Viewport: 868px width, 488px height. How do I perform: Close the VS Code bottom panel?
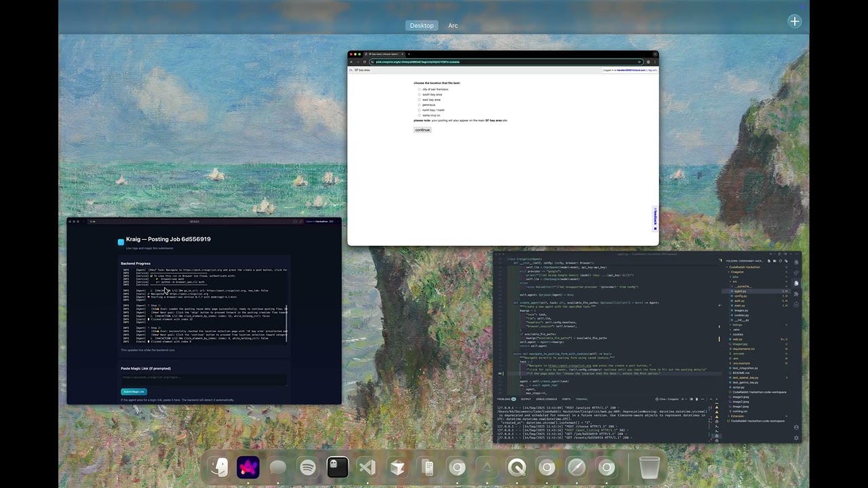pyautogui.click(x=717, y=399)
